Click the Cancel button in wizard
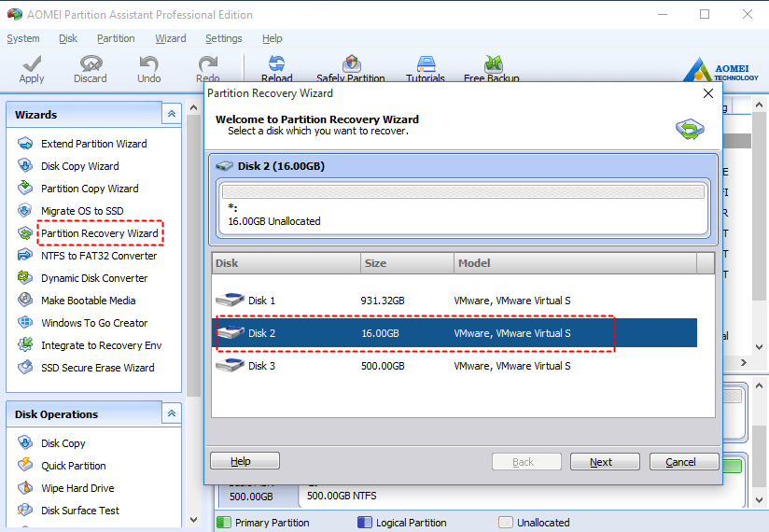Screen dimensions: 769x532 pyautogui.click(x=684, y=462)
